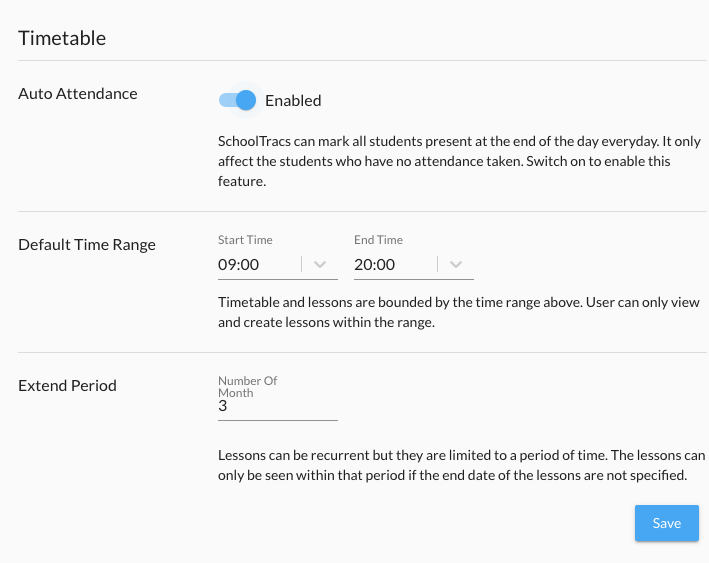Toggle the Auto Attendance switch
This screenshot has height=563, width=709.
(238, 100)
